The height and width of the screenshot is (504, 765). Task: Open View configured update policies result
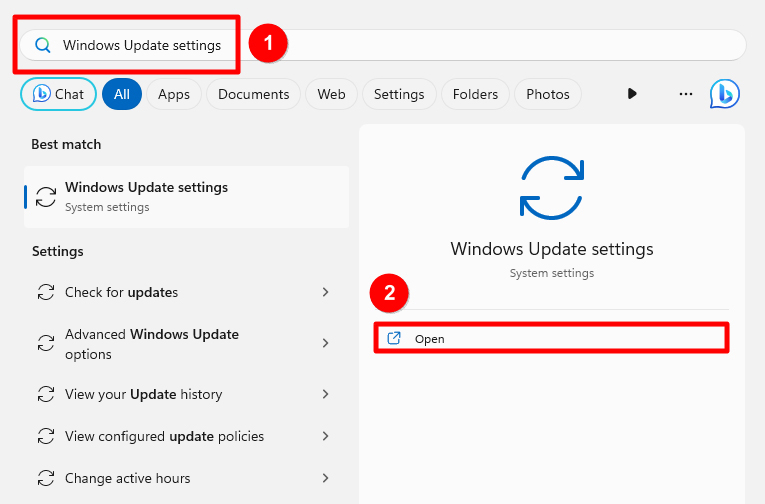(186, 436)
